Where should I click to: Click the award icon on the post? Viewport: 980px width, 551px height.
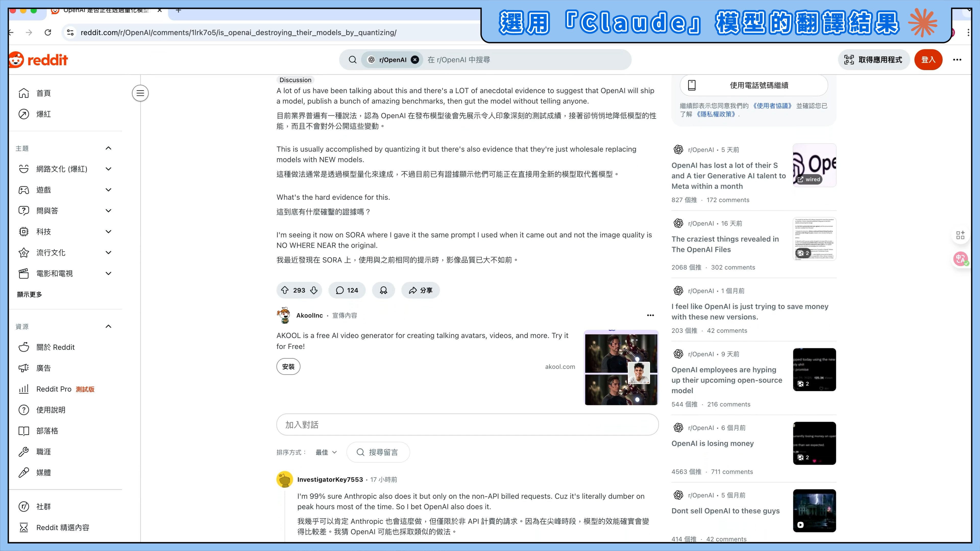click(x=384, y=290)
